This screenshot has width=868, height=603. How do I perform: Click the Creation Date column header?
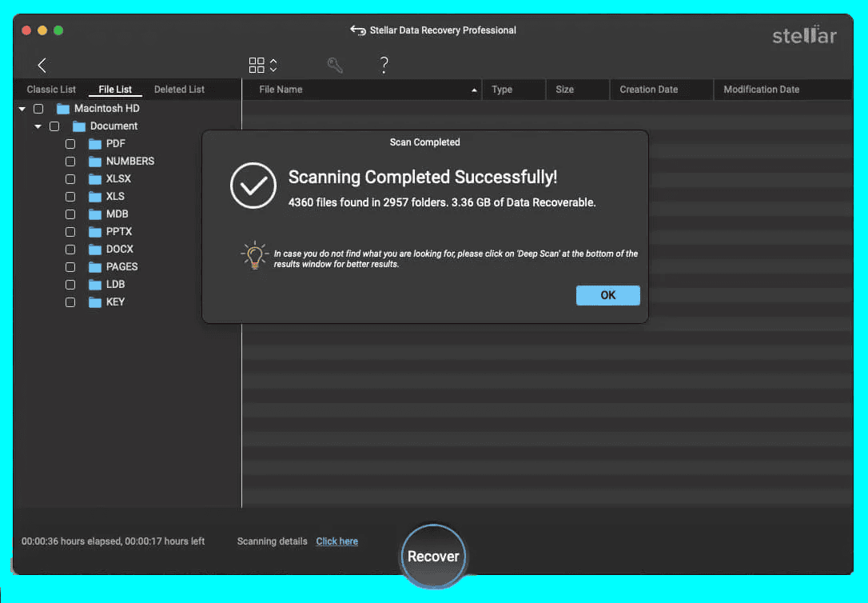pyautogui.click(x=648, y=90)
